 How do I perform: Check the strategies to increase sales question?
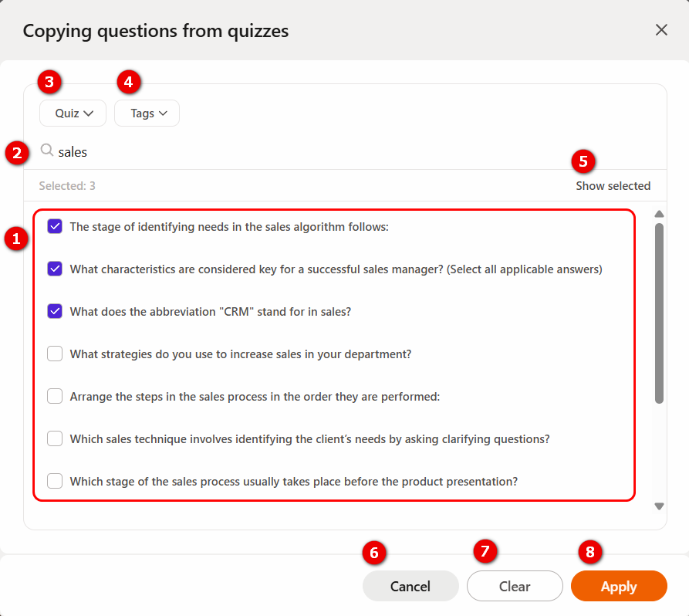55,354
